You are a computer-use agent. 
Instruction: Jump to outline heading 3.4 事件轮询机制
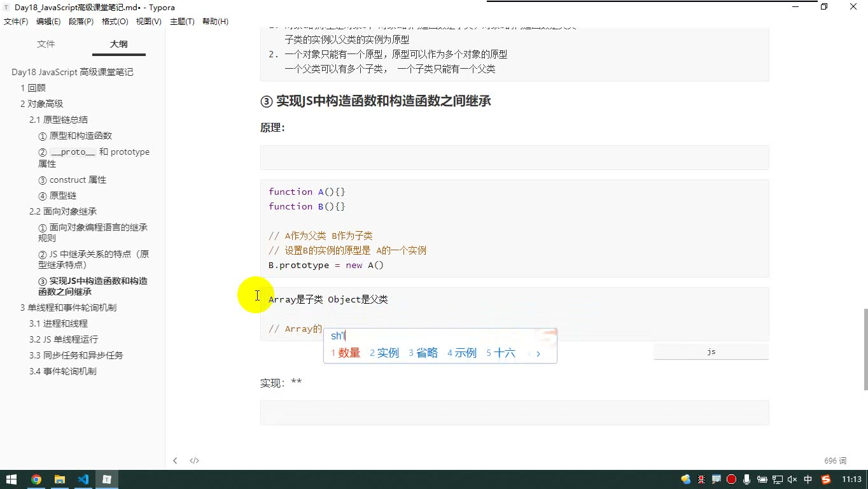pyautogui.click(x=63, y=371)
